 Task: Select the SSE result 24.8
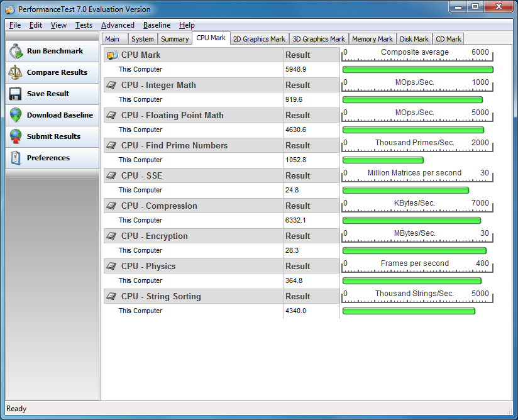292,190
